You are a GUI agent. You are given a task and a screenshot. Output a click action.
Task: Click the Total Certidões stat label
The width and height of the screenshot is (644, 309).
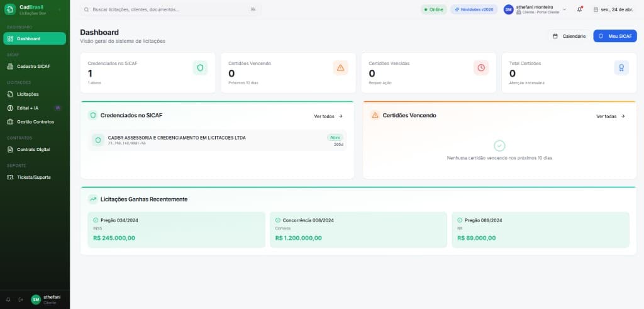525,64
